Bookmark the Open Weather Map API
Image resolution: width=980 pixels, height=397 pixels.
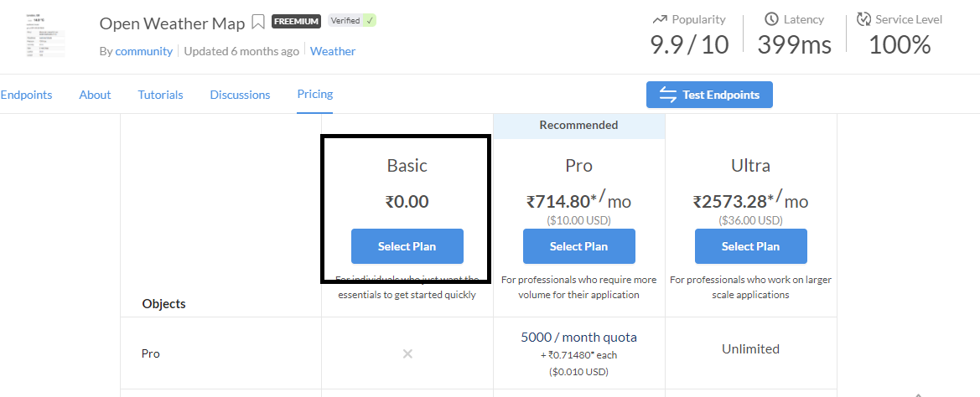click(259, 22)
